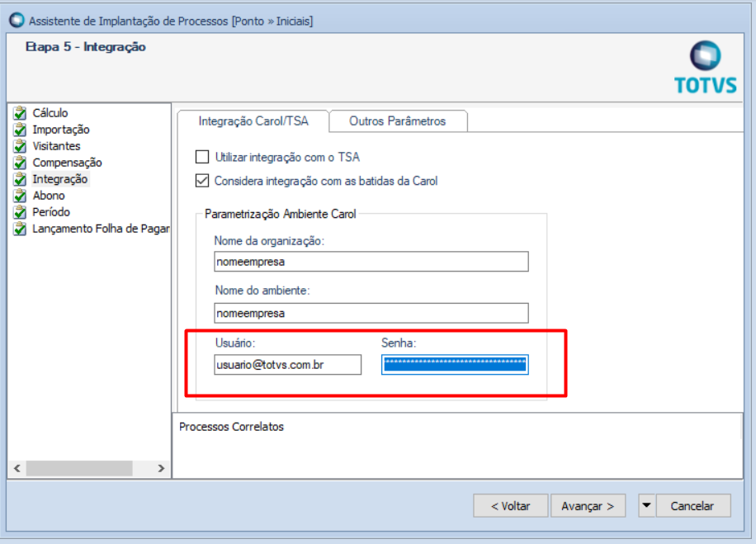Viewport: 756px width, 544px height.
Task: Uncheck Considera integração com as batidas da Carol
Action: (202, 180)
